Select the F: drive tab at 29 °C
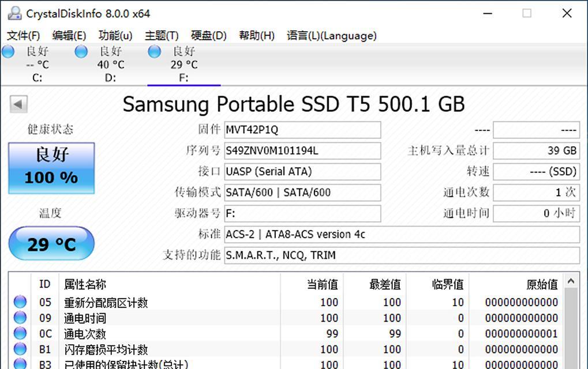The width and height of the screenshot is (588, 369). pos(183,65)
